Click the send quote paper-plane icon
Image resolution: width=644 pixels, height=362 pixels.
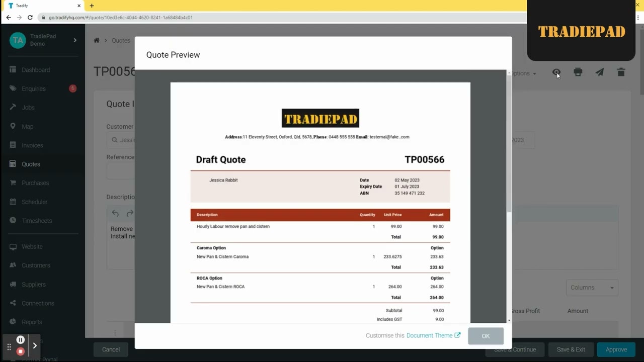click(599, 72)
